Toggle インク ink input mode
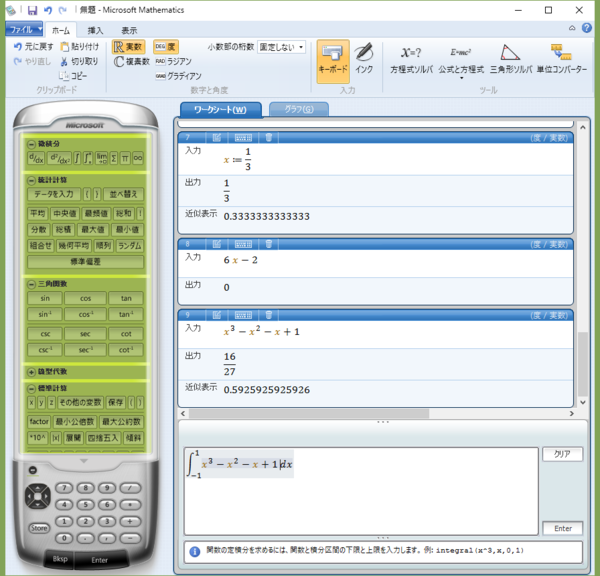 point(364,59)
